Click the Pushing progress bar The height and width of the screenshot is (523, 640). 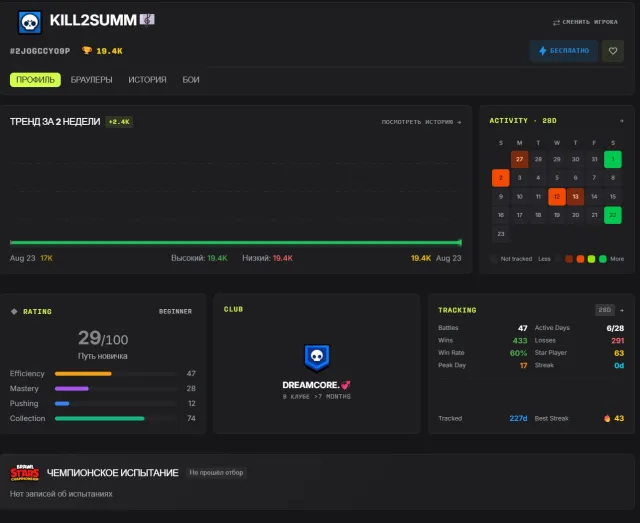pos(116,403)
